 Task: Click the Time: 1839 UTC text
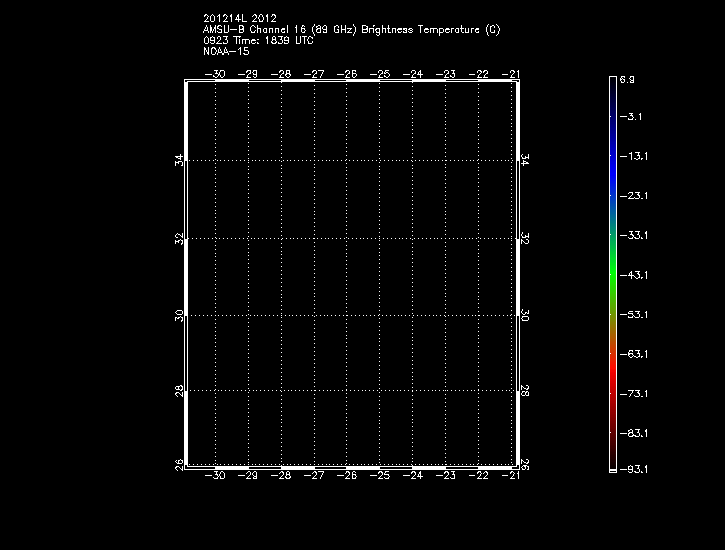coord(273,40)
